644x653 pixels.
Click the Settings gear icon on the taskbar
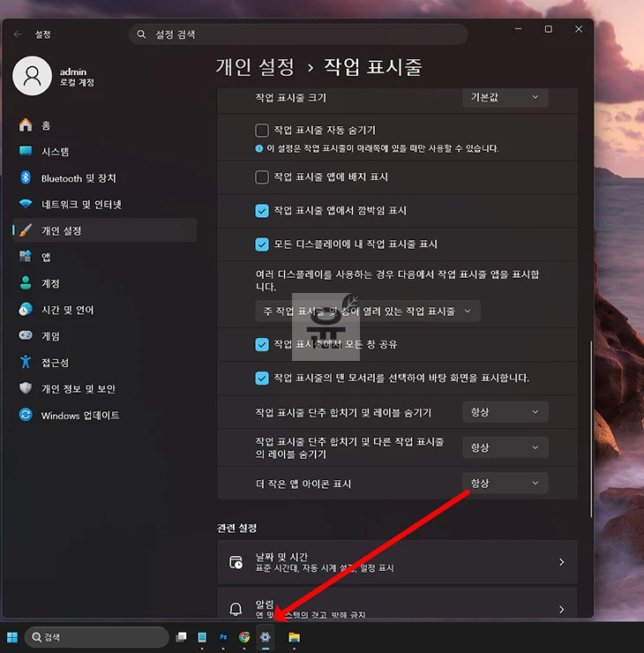point(266,637)
